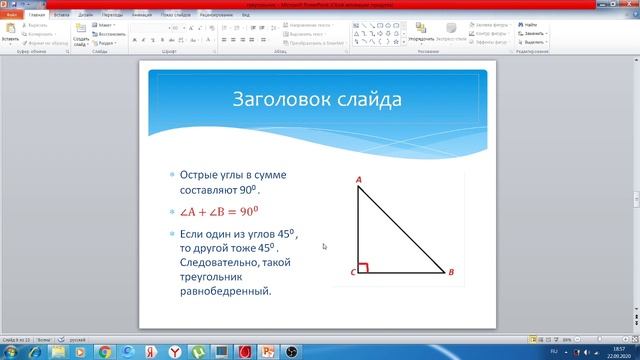Click the increase indent icon

pos(262,28)
